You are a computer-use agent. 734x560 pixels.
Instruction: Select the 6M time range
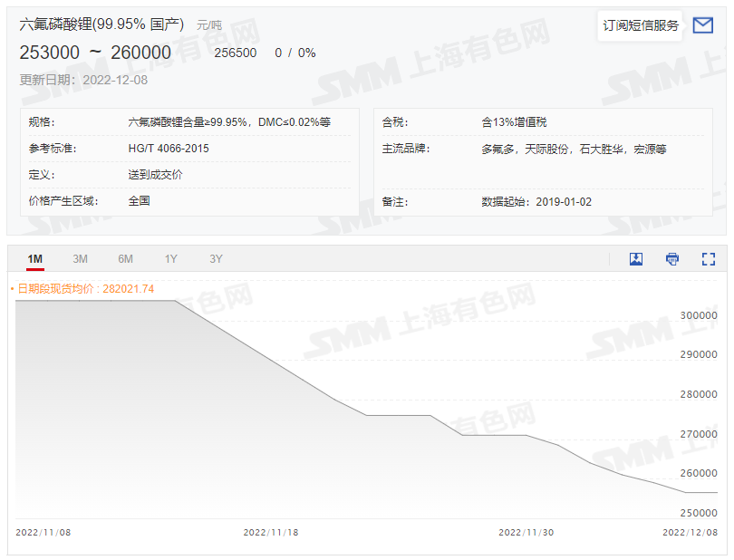pyautogui.click(x=125, y=259)
